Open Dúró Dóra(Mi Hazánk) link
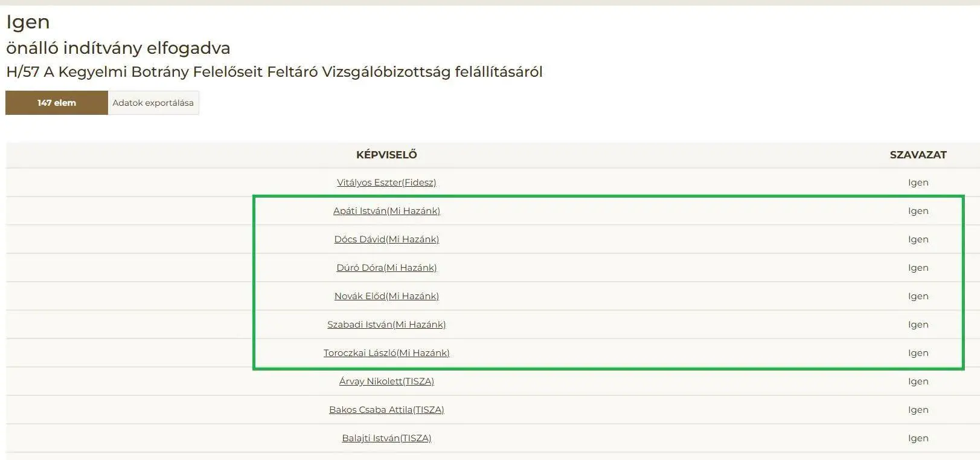980x460 pixels. click(x=386, y=267)
